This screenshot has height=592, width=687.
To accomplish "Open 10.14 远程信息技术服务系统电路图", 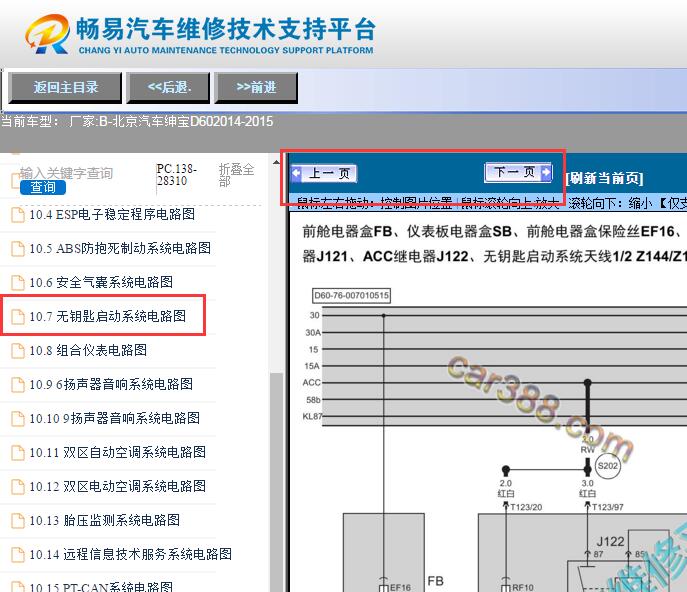I will point(131,554).
